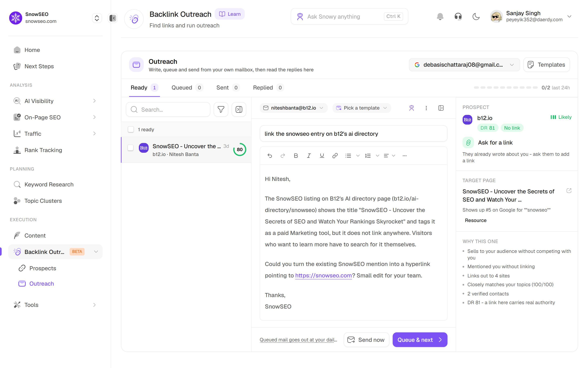
Task: Click Sanjay Singh's profile avatar
Action: (496, 17)
